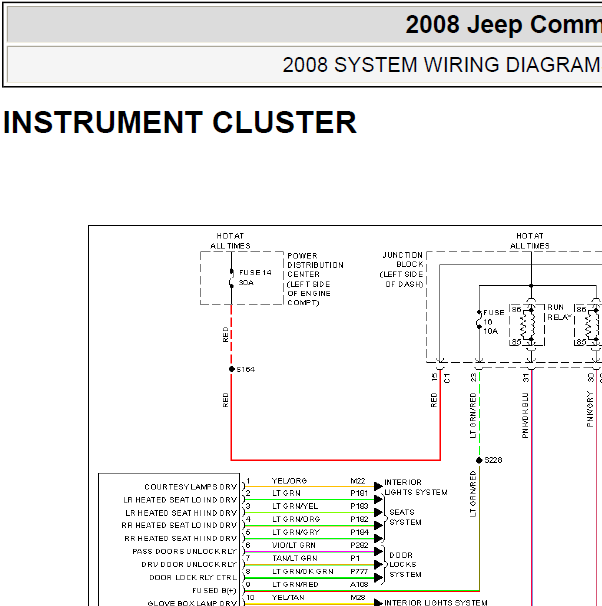
Task: Click circuit code "M28"
Action: pos(358,597)
